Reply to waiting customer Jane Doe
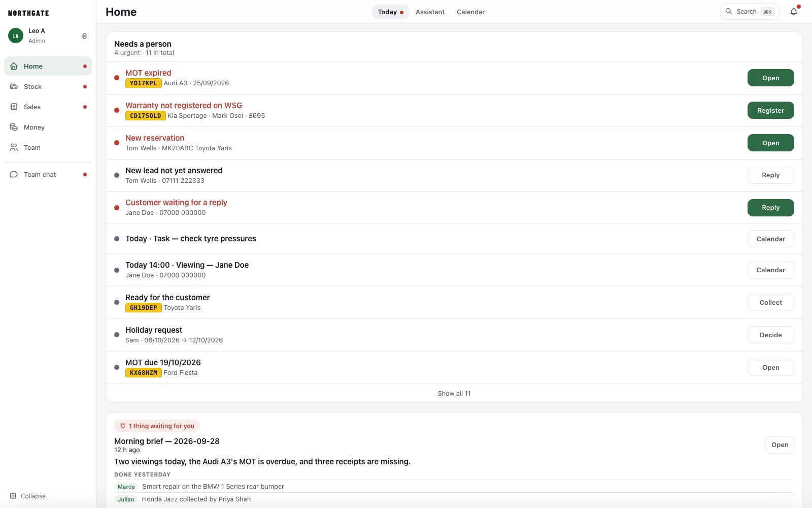 770,208
